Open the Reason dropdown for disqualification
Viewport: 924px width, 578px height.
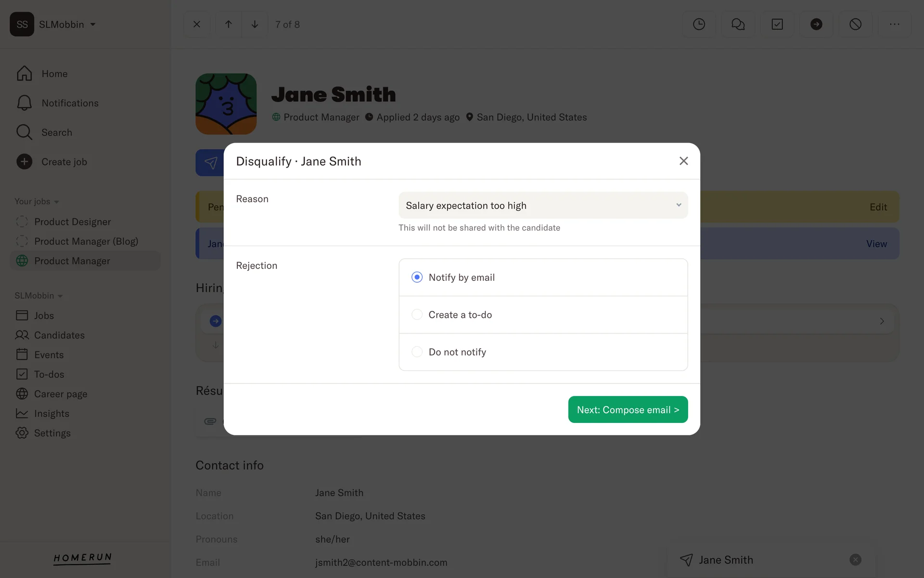click(x=543, y=205)
